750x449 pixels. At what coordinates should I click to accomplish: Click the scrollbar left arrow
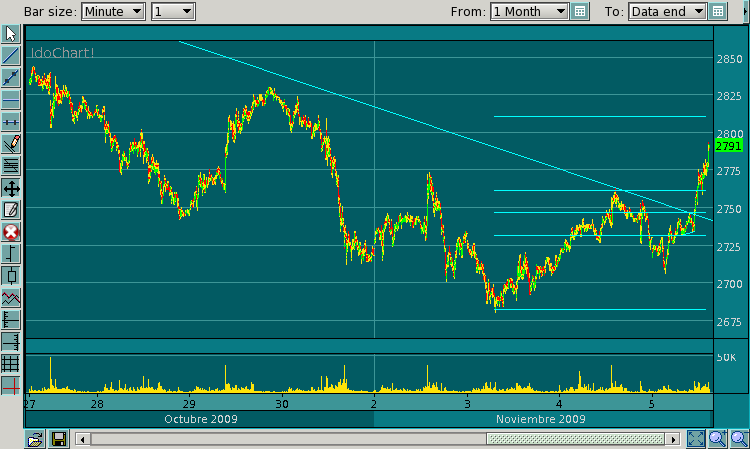point(83,439)
